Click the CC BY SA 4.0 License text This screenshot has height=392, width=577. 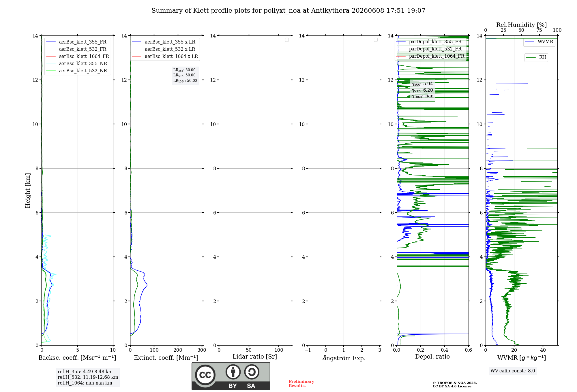tap(452, 387)
